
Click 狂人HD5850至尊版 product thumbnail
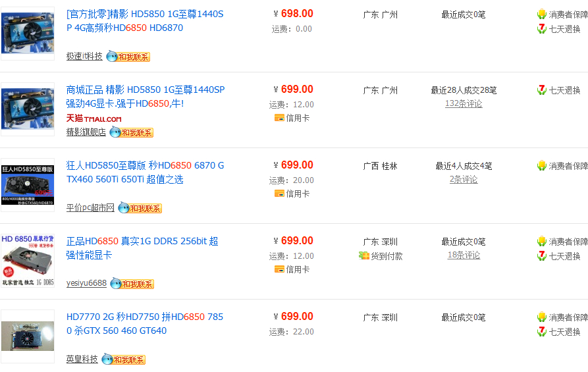[x=28, y=185]
